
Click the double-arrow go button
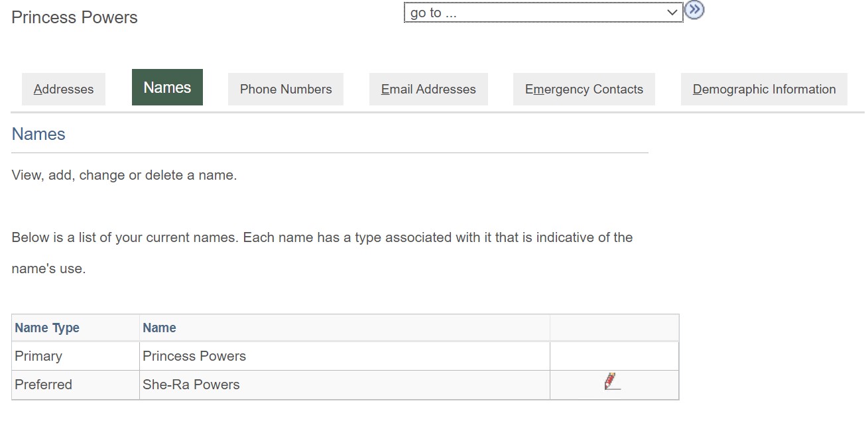click(694, 11)
